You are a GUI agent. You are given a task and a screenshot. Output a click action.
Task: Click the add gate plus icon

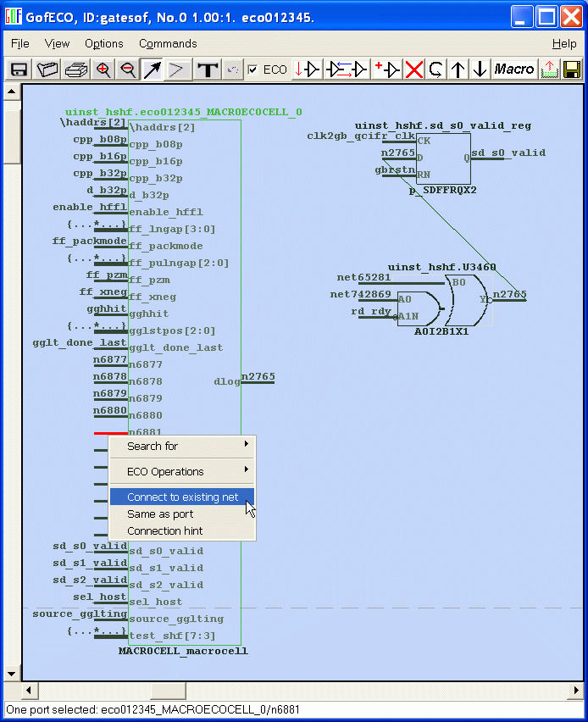(x=387, y=69)
